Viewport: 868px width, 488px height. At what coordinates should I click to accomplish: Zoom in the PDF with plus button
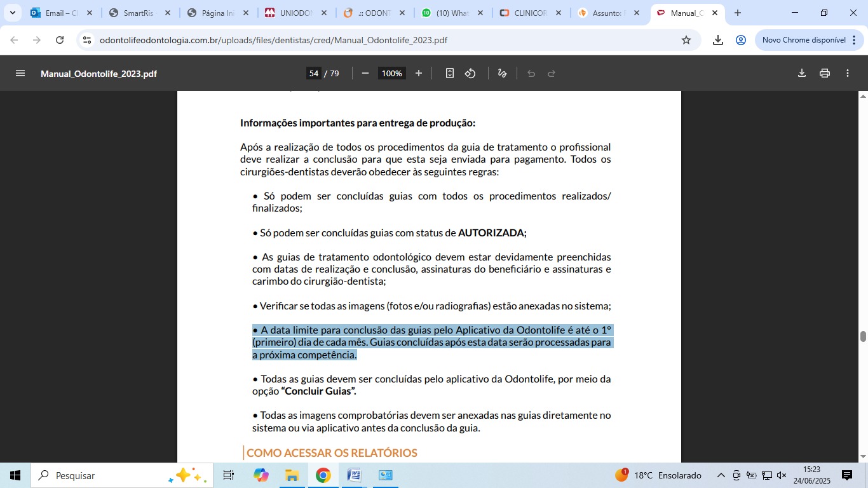pos(419,73)
